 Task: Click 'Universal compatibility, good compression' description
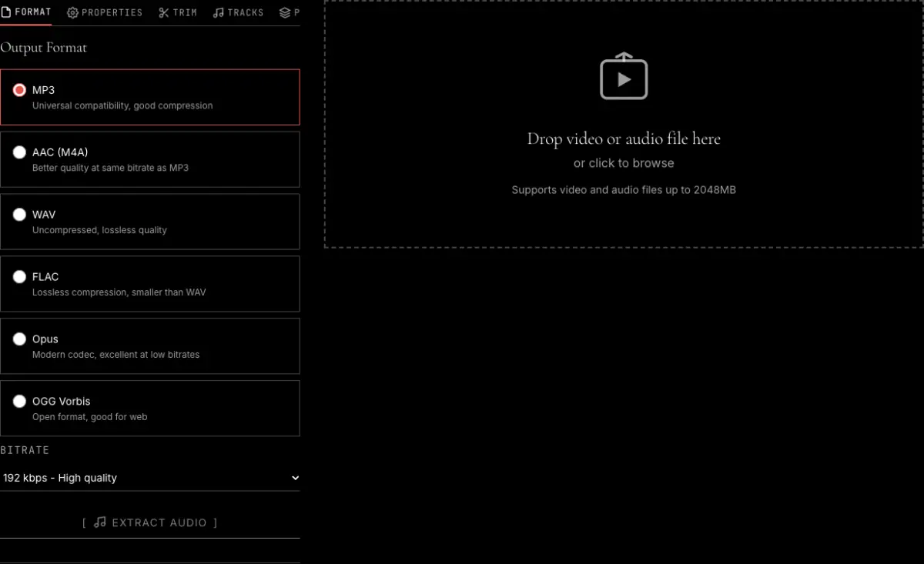pos(122,105)
